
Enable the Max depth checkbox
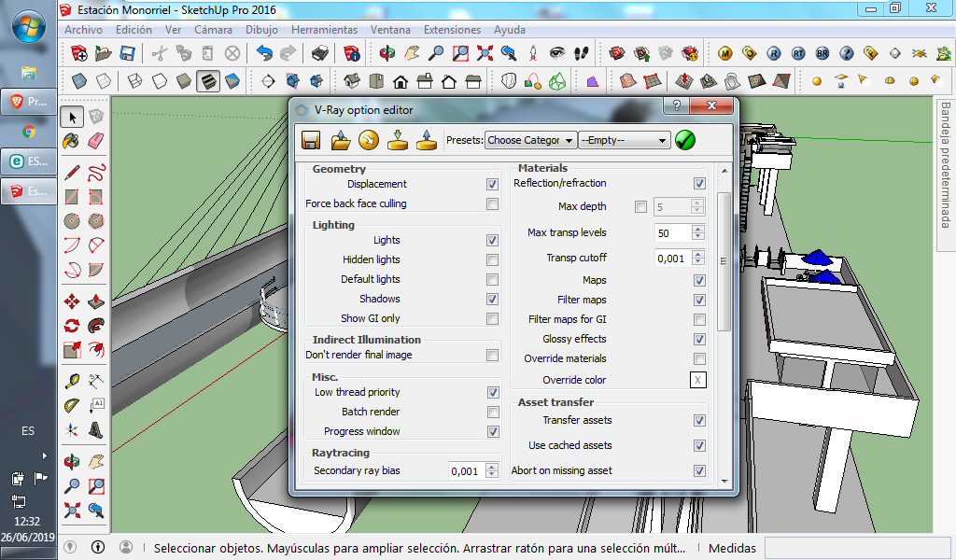click(640, 207)
